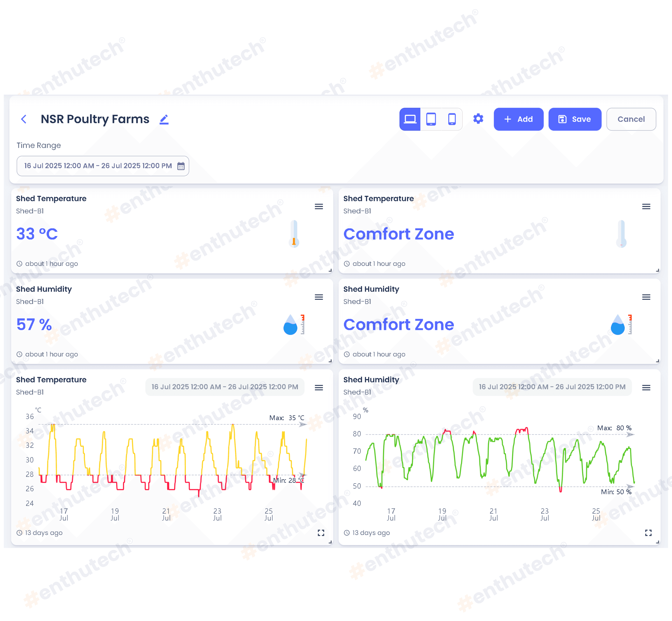Image resolution: width=672 pixels, height=621 pixels.
Task: Click the 33 °C temperature value
Action: point(37,234)
